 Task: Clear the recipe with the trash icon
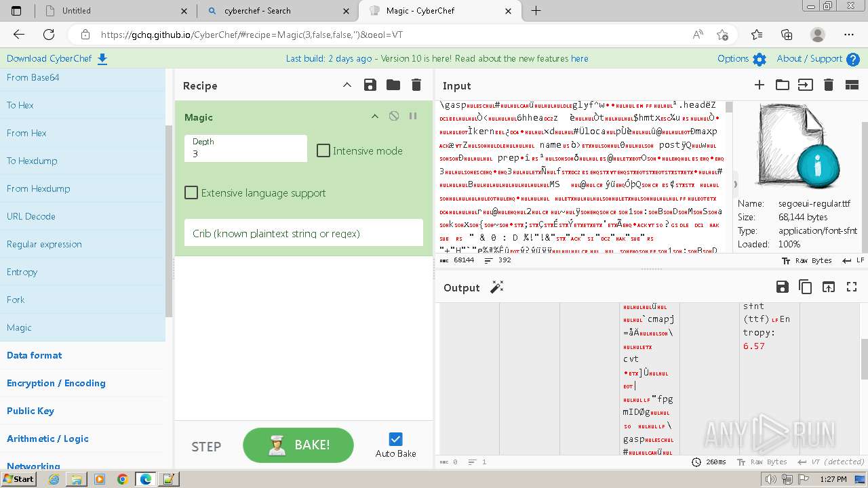click(x=416, y=85)
